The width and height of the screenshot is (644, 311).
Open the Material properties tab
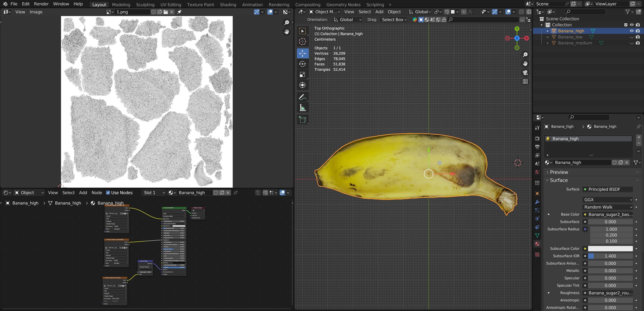537,244
